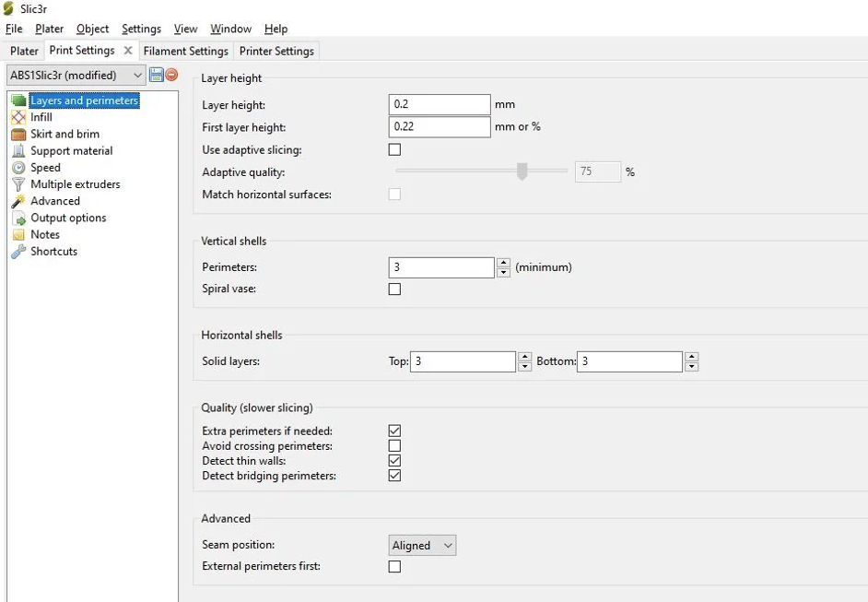Image resolution: width=868 pixels, height=602 pixels.
Task: Enable External perimeters first checkbox
Action: click(x=394, y=567)
